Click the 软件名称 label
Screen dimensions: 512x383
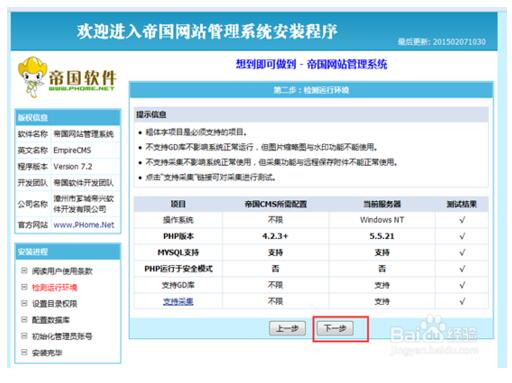(33, 134)
